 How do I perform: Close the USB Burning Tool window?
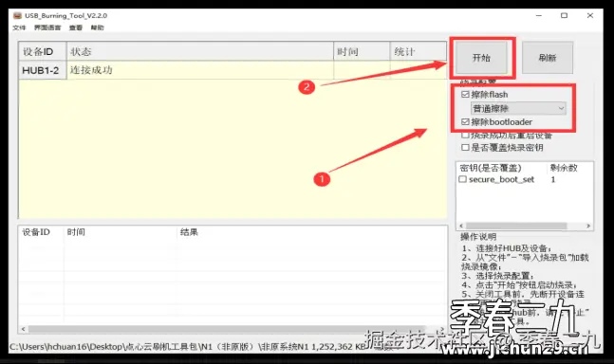click(x=590, y=15)
